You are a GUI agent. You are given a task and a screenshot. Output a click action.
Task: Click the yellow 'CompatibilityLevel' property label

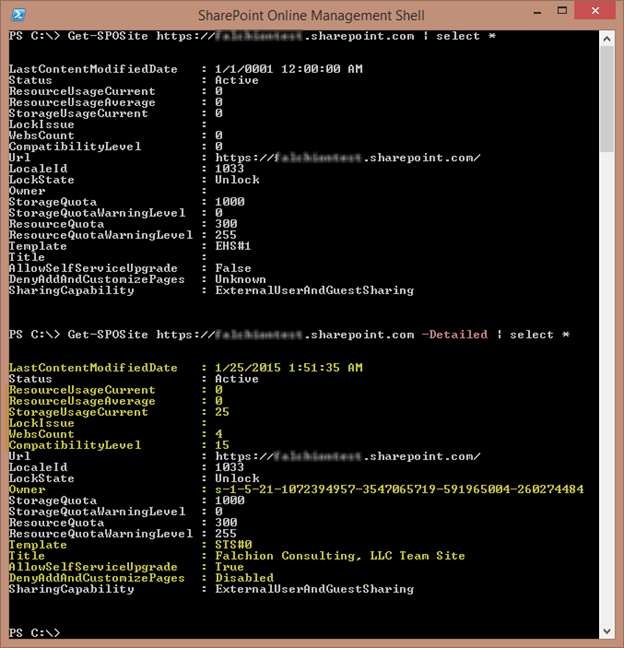(75, 445)
